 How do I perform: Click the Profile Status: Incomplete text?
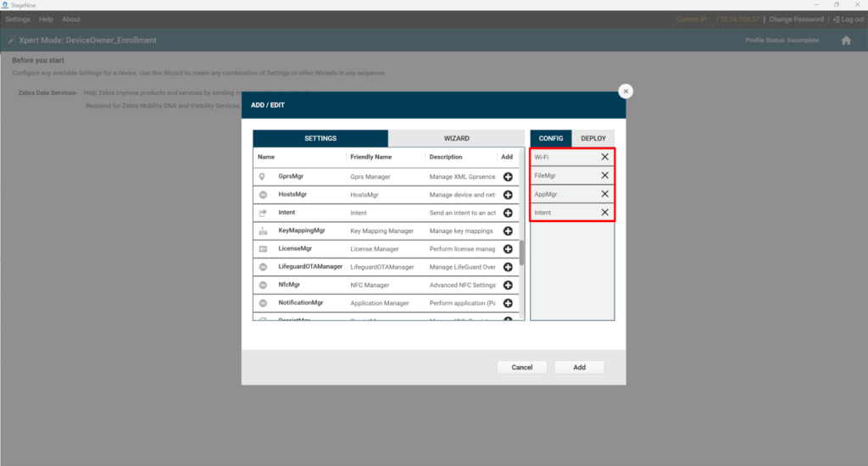coord(782,41)
